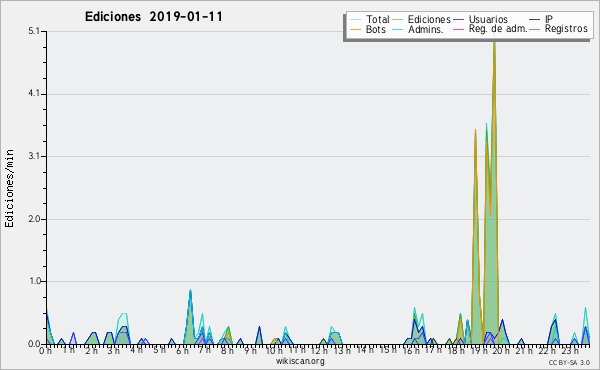The image size is (600, 370).
Task: Click the 0 h marker on the time axis
Action: pos(46,350)
